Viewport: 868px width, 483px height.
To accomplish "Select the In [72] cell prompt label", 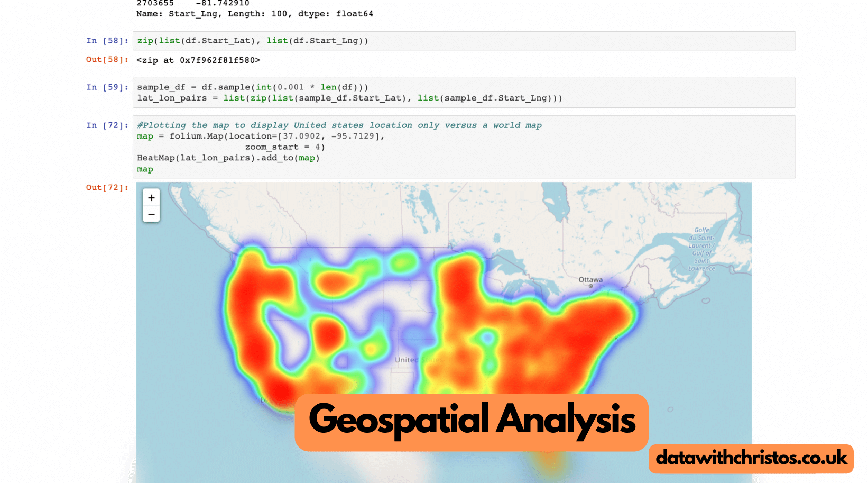I will (x=106, y=125).
